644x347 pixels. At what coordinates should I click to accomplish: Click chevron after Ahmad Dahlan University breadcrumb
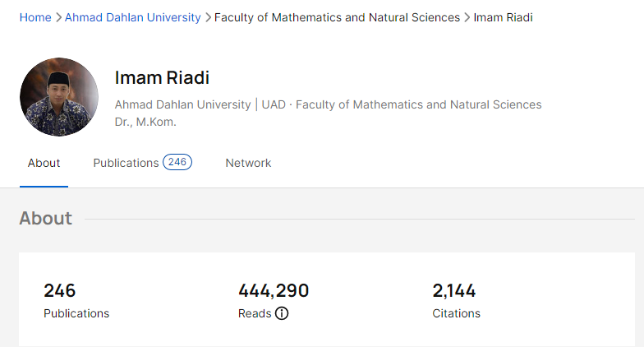[208, 17]
